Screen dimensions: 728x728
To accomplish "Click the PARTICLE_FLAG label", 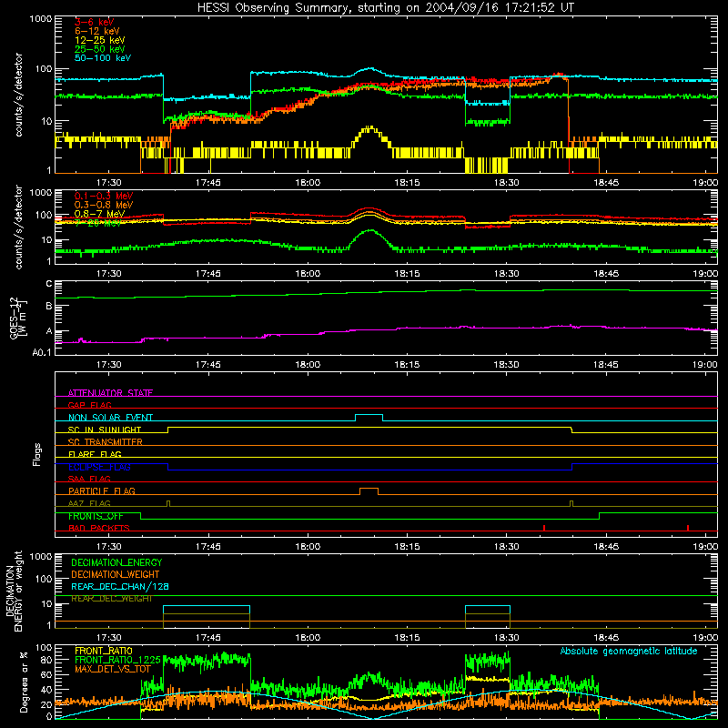I will click(x=102, y=491).
